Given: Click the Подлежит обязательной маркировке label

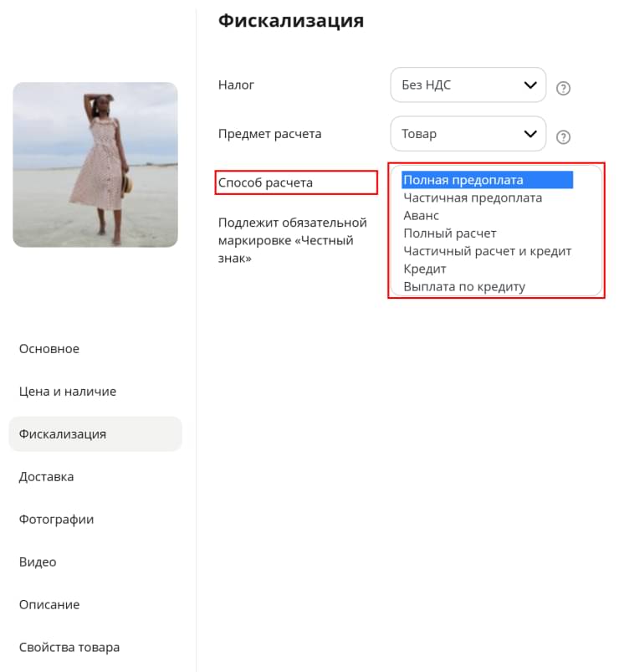Looking at the screenshot, I should pyautogui.click(x=293, y=240).
